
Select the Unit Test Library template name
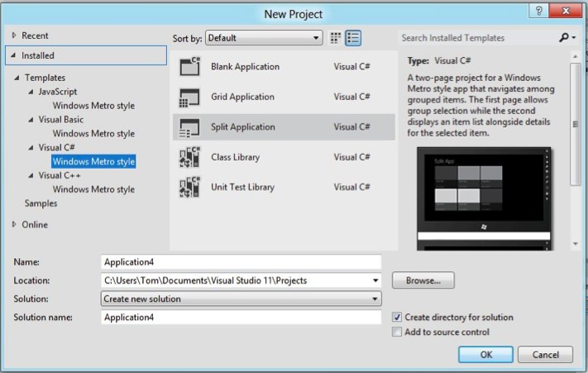pyautogui.click(x=242, y=187)
